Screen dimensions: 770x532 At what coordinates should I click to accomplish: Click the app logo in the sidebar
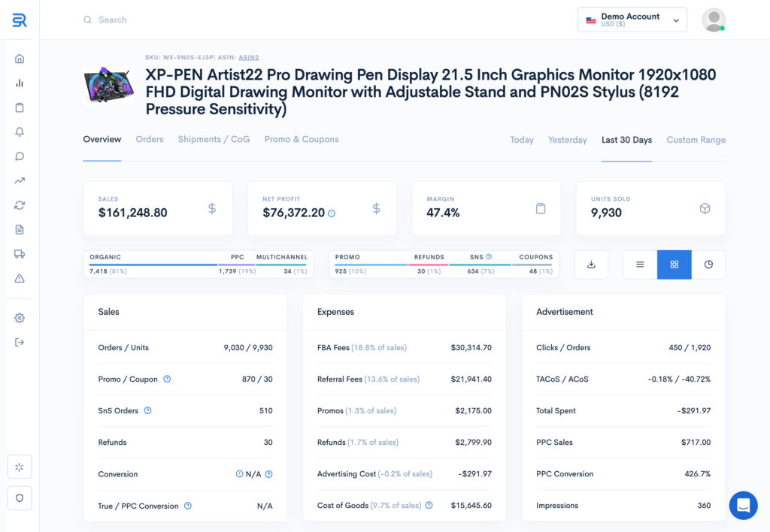19,20
